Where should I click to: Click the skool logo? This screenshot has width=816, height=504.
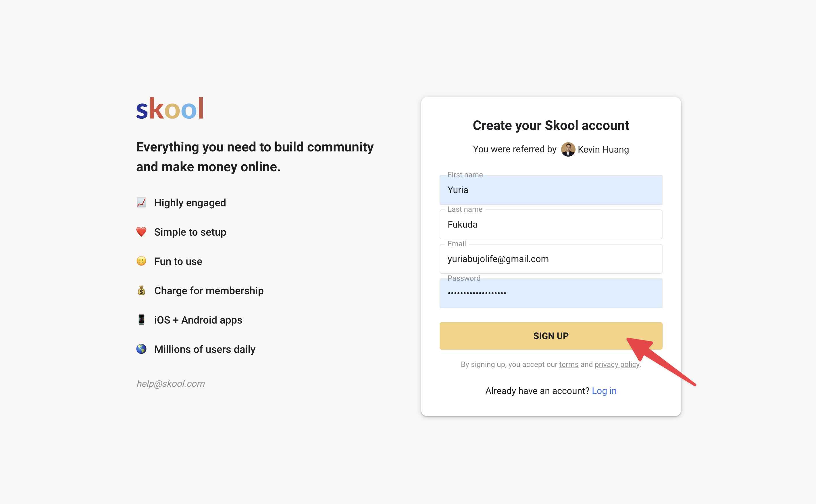pos(170,108)
